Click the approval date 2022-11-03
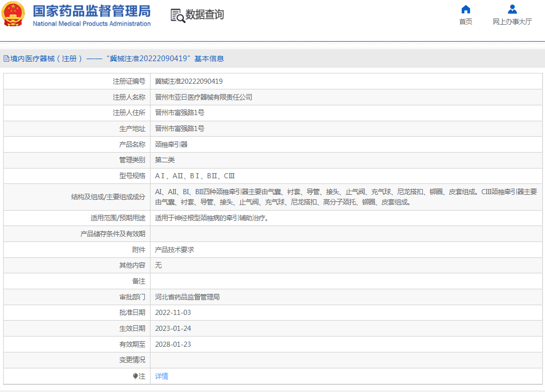Image resolution: width=545 pixels, height=392 pixels. [173, 313]
